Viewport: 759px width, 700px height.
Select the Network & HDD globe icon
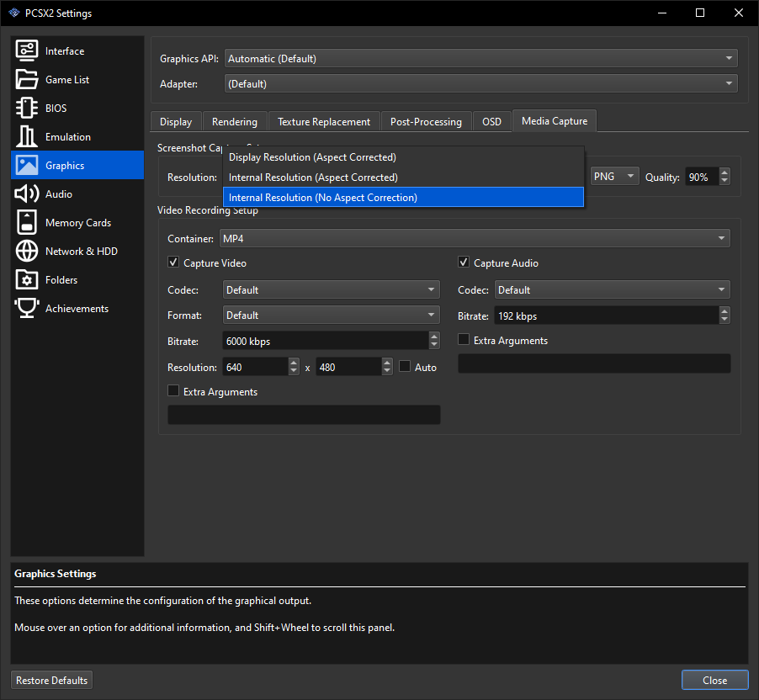27,251
